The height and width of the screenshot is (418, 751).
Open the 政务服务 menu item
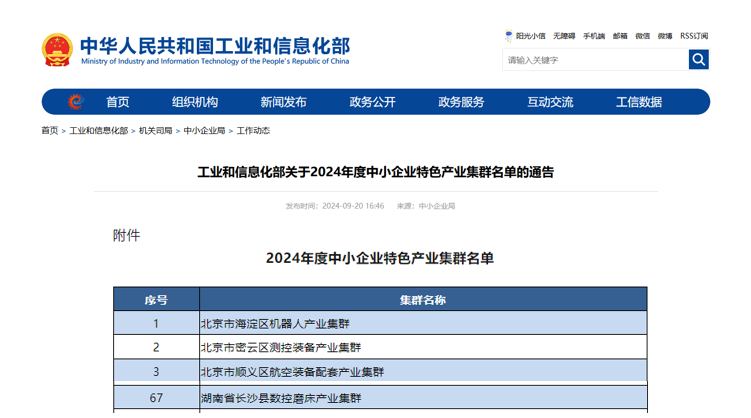pos(461,102)
